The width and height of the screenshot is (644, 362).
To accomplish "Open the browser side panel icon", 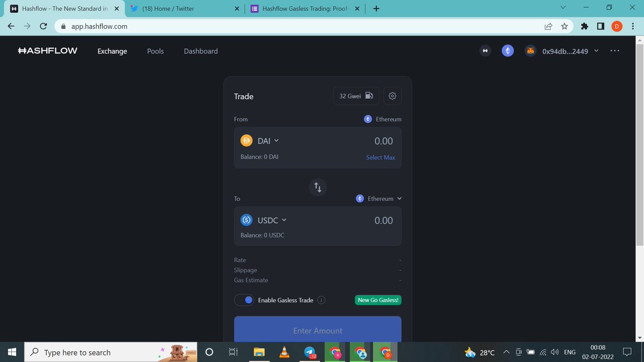I will coord(601,26).
